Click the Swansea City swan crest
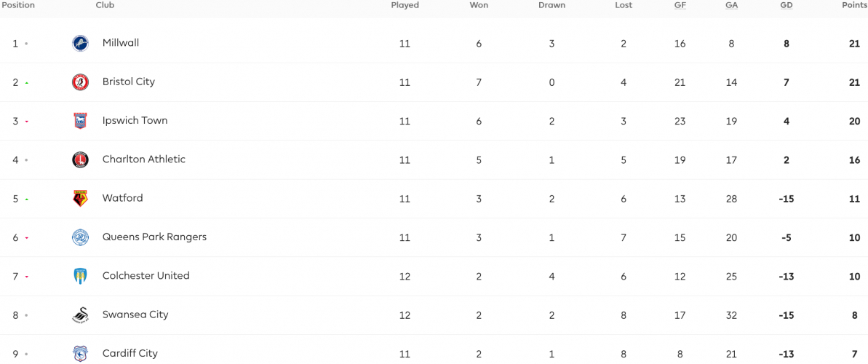Viewport: 868px width, 364px height. 80,314
